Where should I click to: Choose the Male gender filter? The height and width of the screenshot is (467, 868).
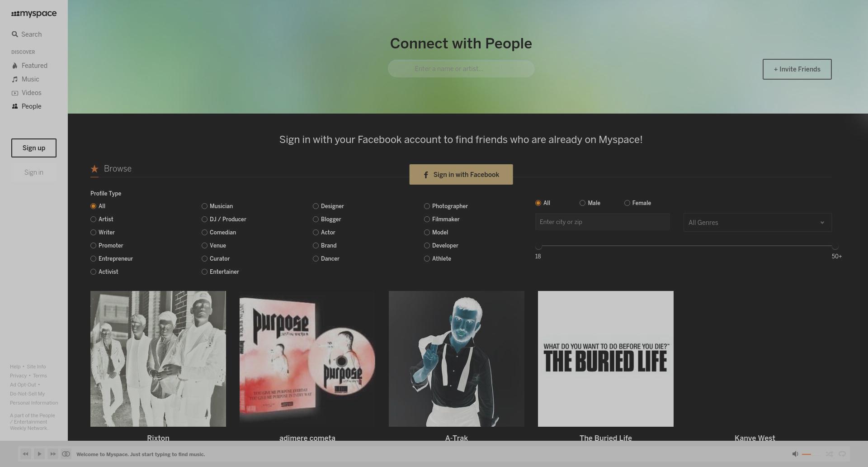582,203
